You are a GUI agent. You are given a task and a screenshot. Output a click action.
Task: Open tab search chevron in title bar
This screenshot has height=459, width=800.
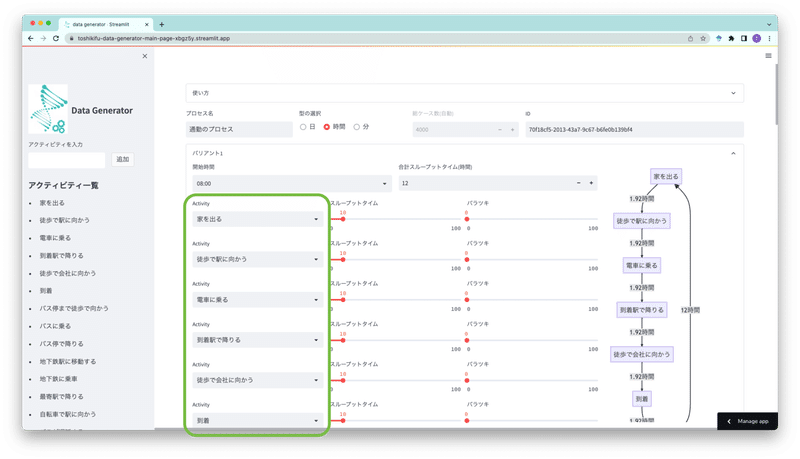769,24
